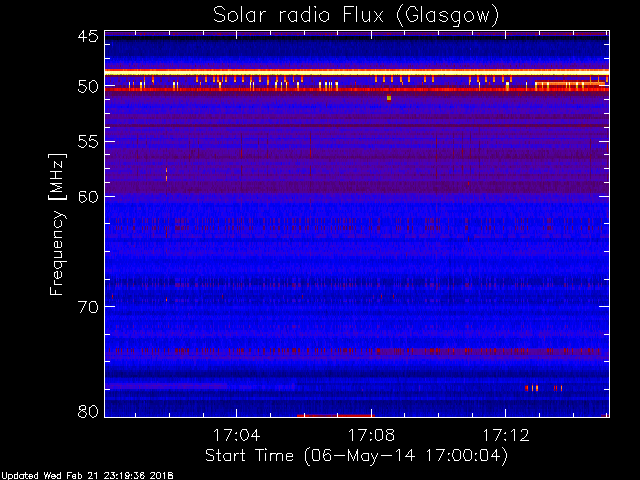
Task: Click the green spot below 50 MHz
Action: click(389, 98)
